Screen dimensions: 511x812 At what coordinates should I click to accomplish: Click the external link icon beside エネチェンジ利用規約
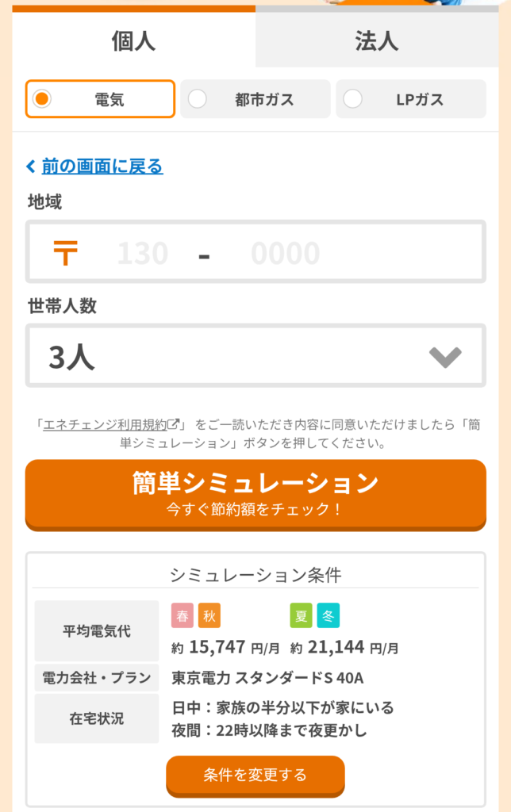click(175, 424)
